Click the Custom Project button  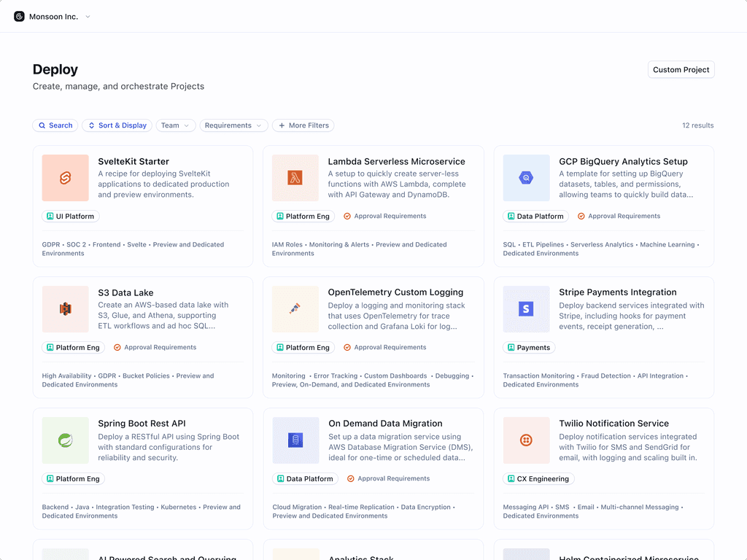click(680, 69)
